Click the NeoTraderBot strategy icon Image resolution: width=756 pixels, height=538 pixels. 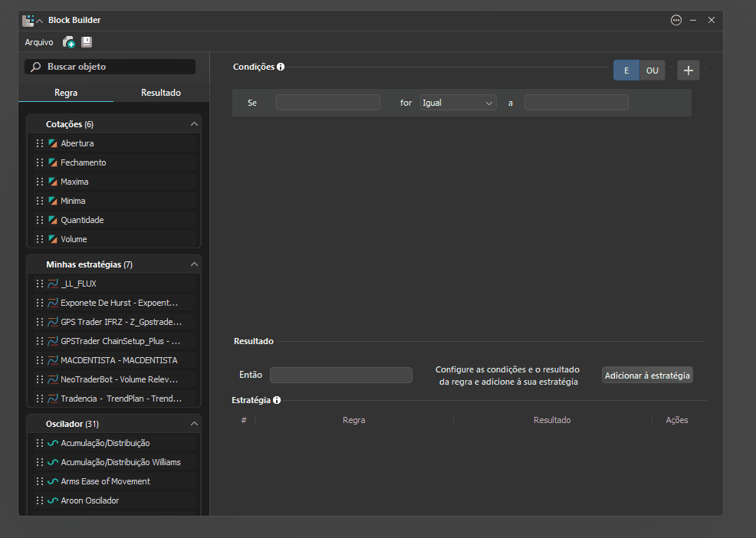(x=53, y=379)
